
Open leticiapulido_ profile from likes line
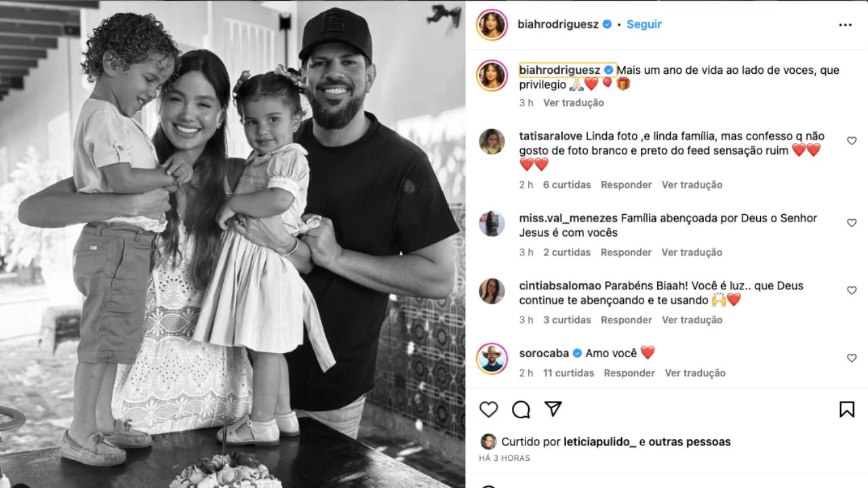599,442
